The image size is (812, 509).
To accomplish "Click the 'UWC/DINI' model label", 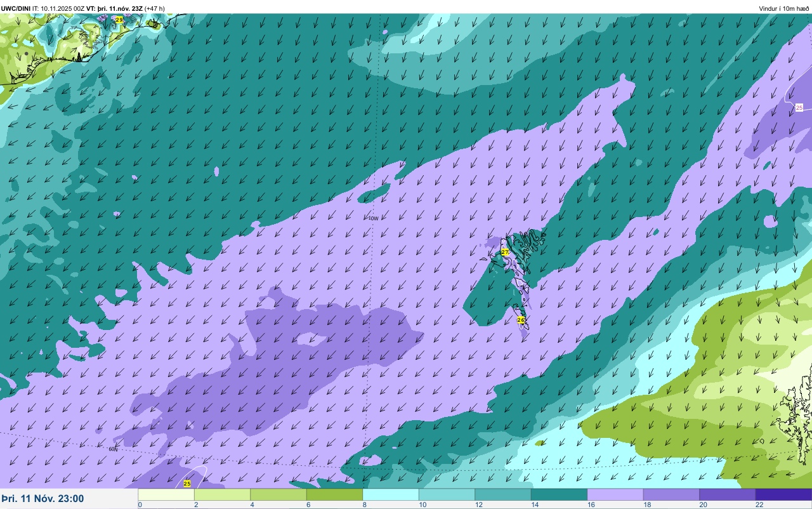I will (16, 8).
